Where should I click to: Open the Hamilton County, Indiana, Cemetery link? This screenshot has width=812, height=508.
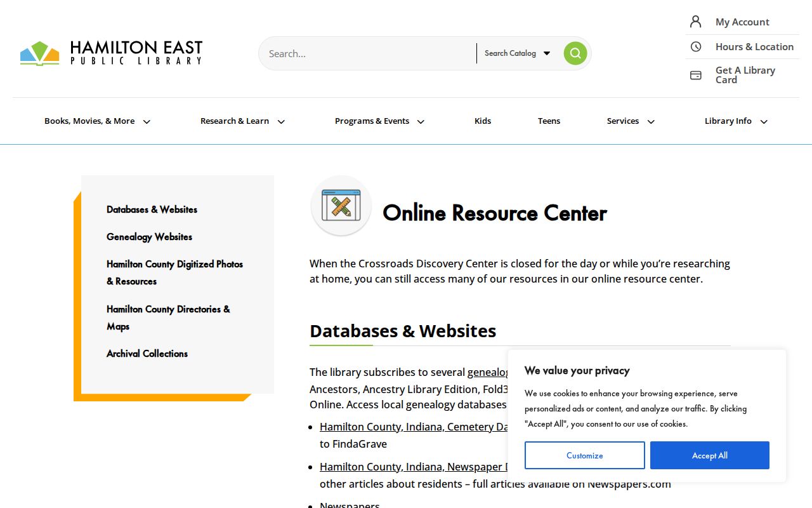[x=414, y=427]
